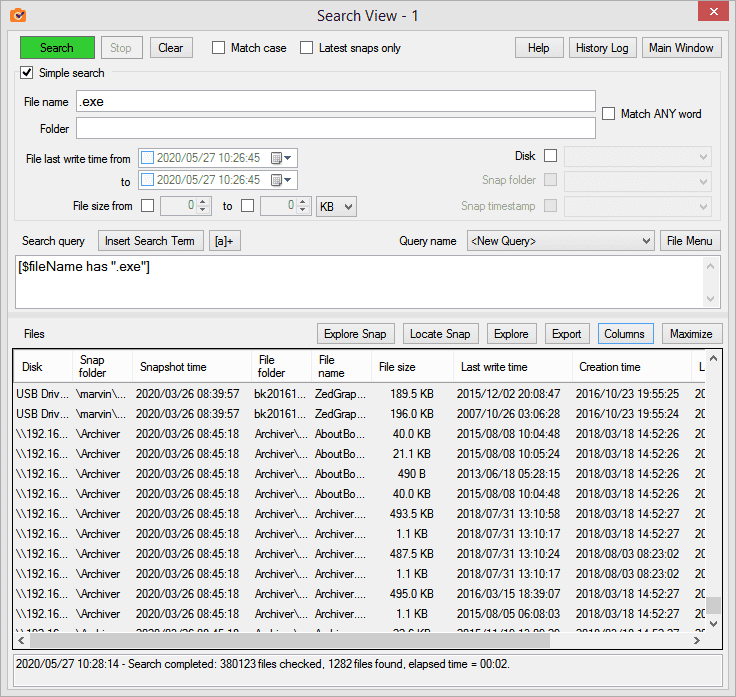This screenshot has width=736, height=697.
Task: Increase the file size from spinner value
Action: [x=203, y=202]
